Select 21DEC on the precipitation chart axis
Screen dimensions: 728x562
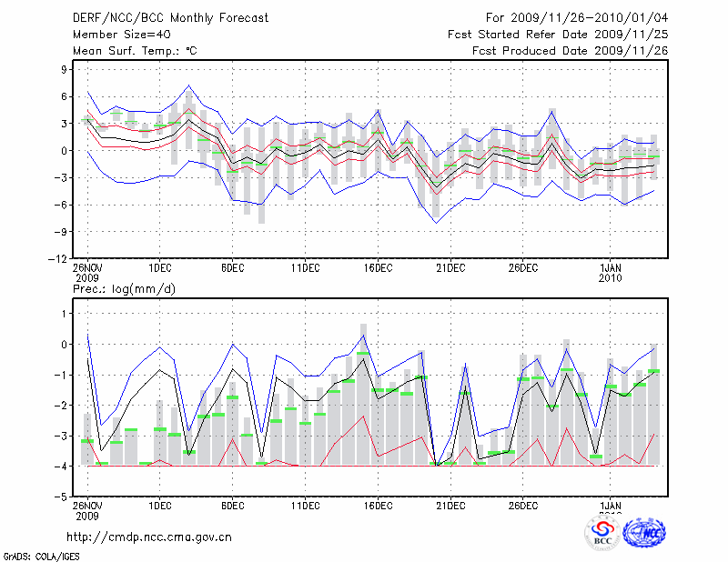point(450,506)
